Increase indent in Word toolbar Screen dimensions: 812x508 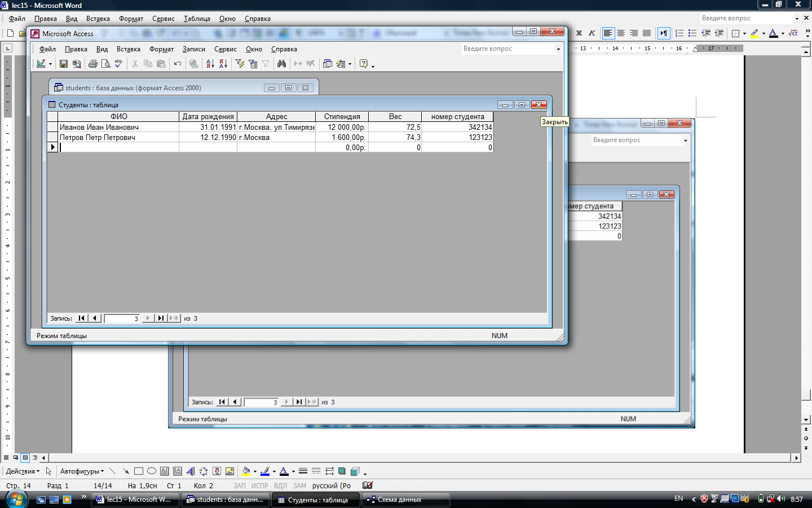719,33
